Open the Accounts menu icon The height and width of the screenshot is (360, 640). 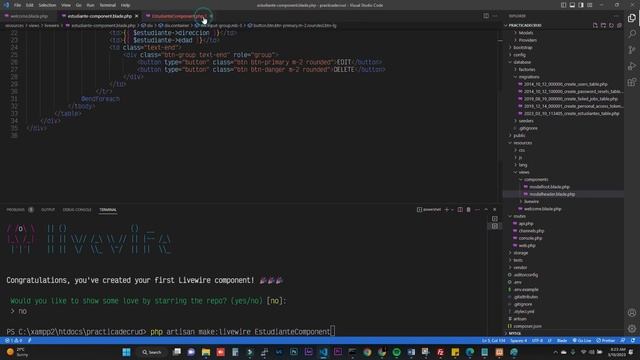coord(632,313)
